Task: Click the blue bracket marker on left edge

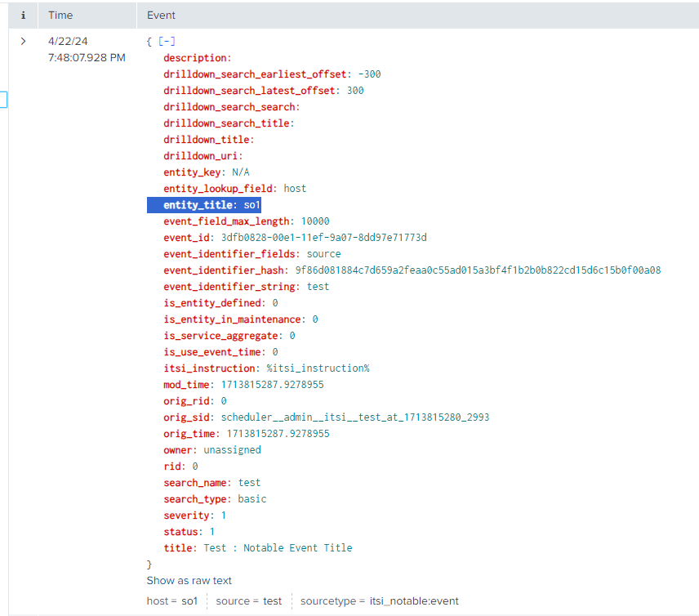Action: pos(3,99)
